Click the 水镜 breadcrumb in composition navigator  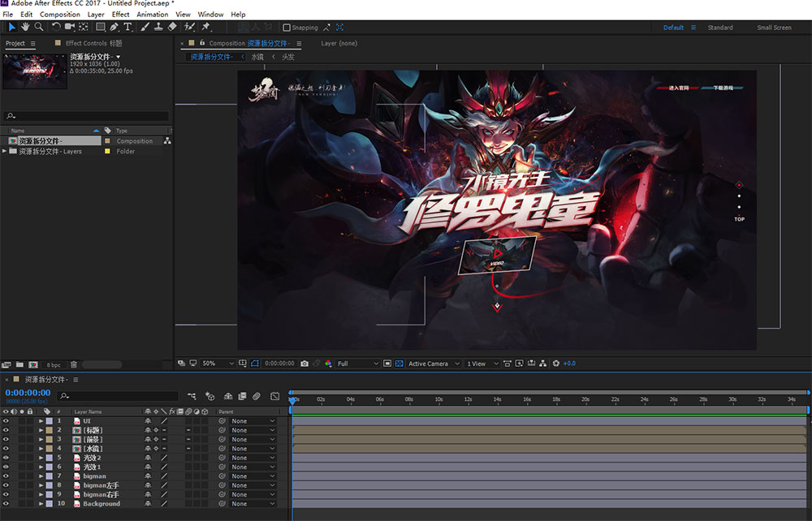point(257,57)
